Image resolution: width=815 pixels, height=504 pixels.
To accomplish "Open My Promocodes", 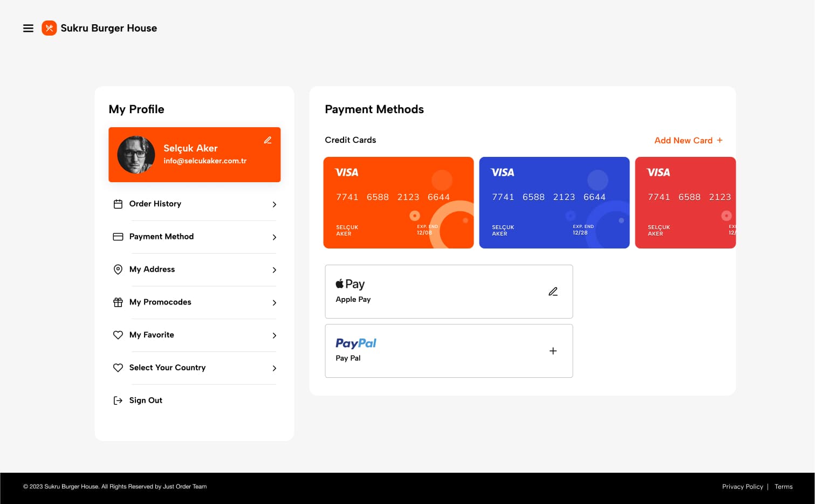I will click(x=195, y=302).
